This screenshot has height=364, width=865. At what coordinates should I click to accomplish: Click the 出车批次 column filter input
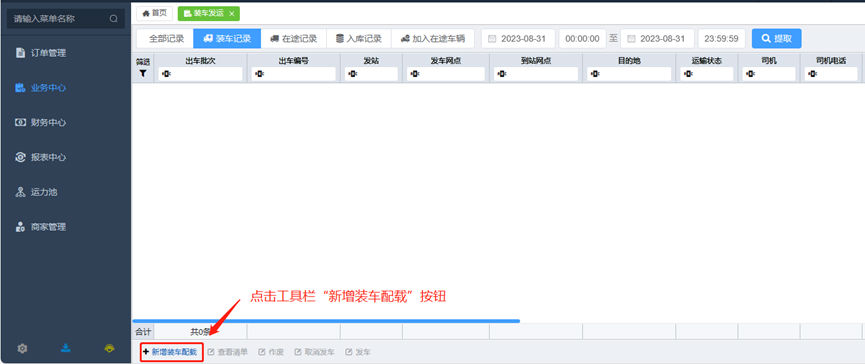(200, 74)
